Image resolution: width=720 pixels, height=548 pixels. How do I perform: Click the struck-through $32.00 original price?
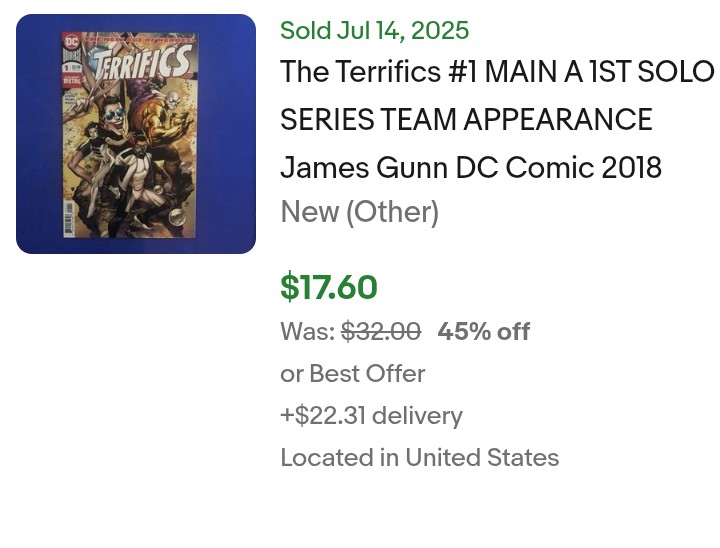(381, 331)
